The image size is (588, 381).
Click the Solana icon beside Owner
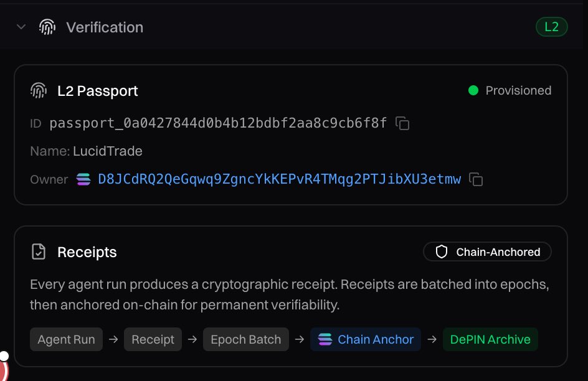click(x=83, y=179)
